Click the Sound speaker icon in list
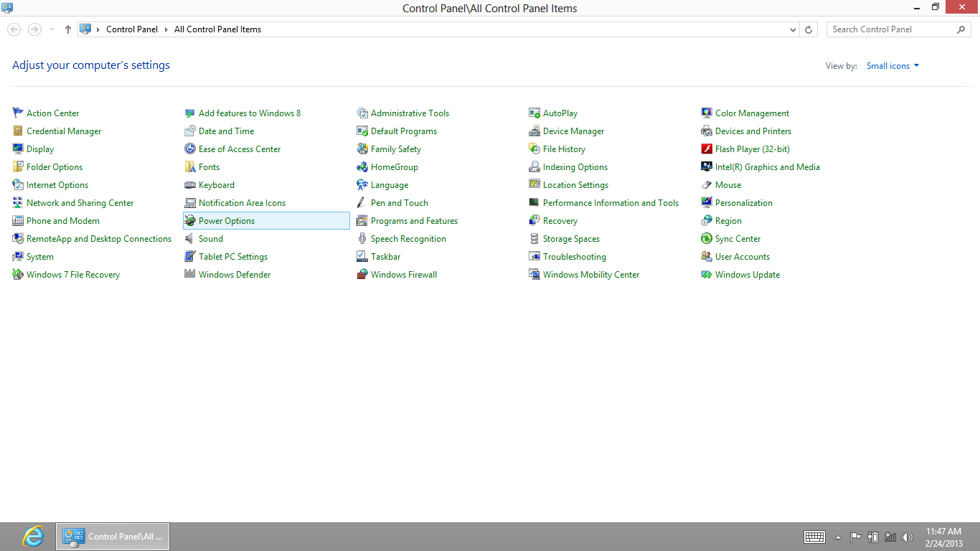 coord(190,239)
